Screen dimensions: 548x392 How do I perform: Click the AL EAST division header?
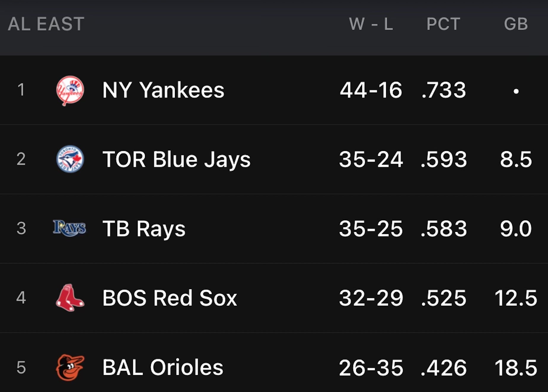tap(46, 24)
